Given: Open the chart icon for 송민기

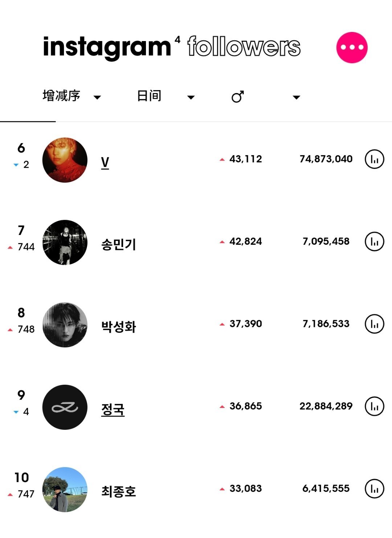Looking at the screenshot, I should click(374, 242).
